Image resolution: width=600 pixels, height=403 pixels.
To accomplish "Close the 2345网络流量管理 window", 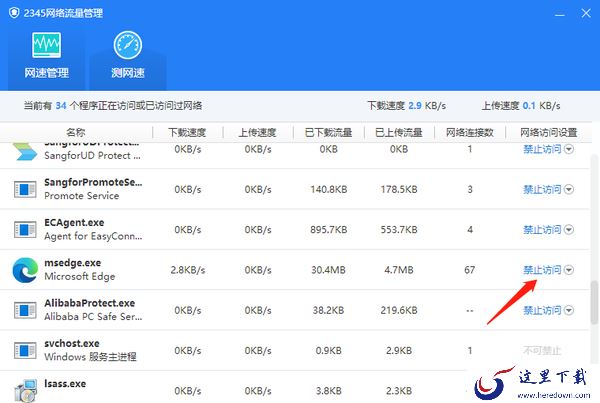I will click(x=586, y=13).
